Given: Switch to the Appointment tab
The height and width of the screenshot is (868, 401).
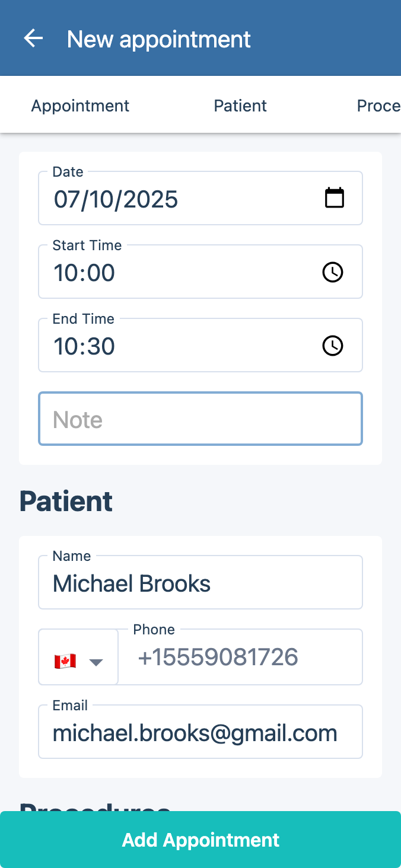Looking at the screenshot, I should [80, 106].
